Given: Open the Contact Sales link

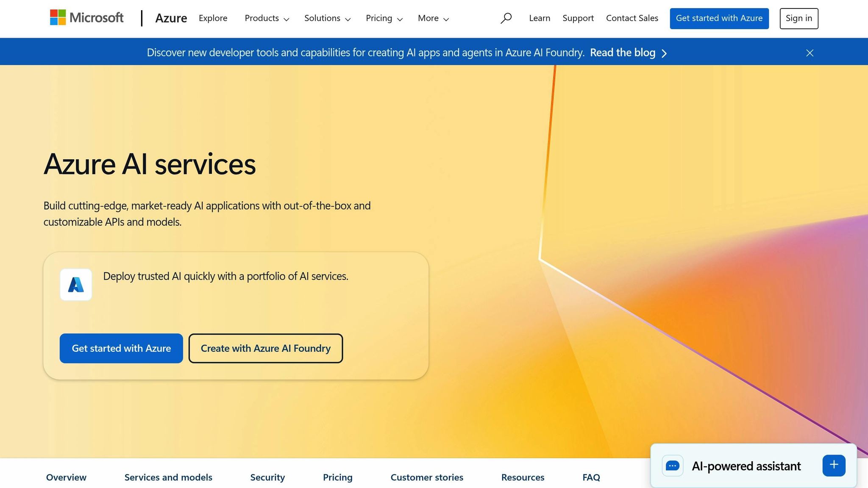Looking at the screenshot, I should pos(632,18).
